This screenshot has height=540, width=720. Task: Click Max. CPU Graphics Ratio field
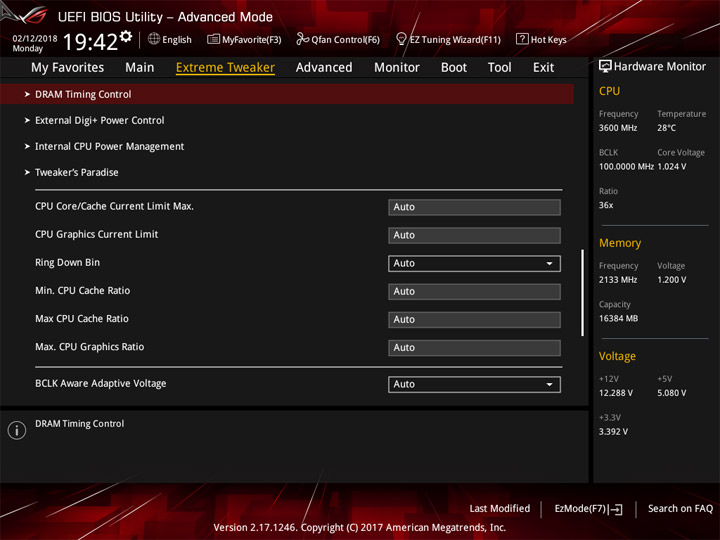tap(474, 348)
